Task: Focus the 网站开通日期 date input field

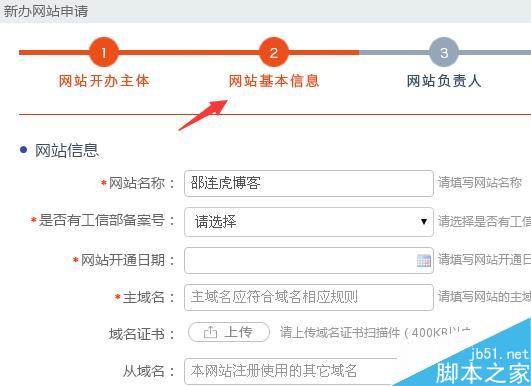Action: 309,260
